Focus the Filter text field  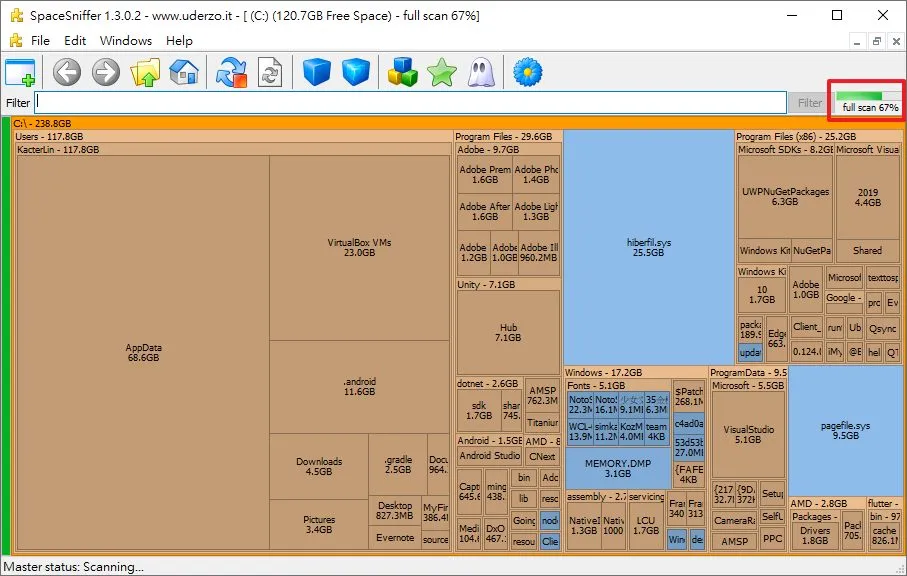[x=410, y=102]
